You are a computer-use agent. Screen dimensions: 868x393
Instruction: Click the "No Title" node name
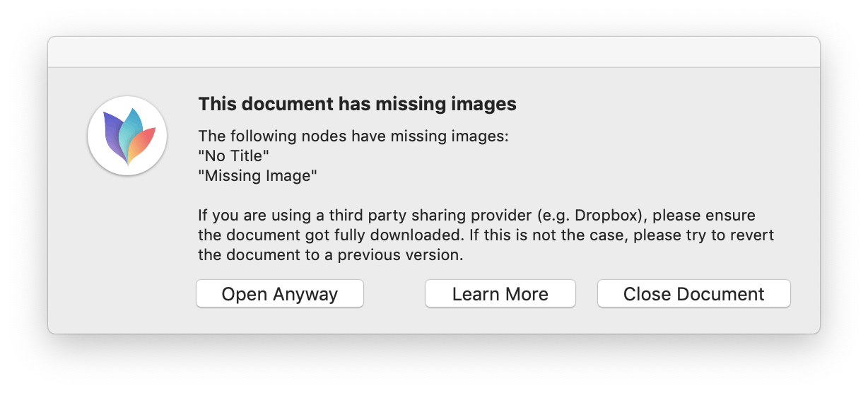pos(234,156)
